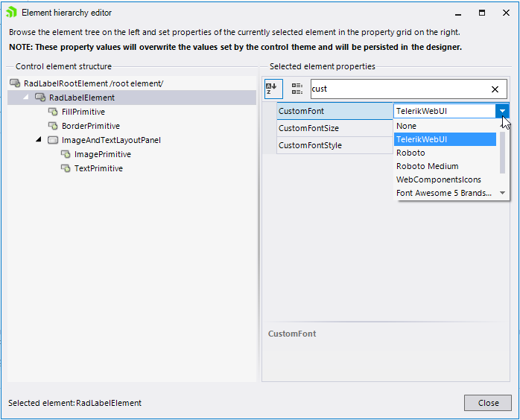Click the ImagePrimitive element icon
This screenshot has width=520, height=420.
(66, 154)
